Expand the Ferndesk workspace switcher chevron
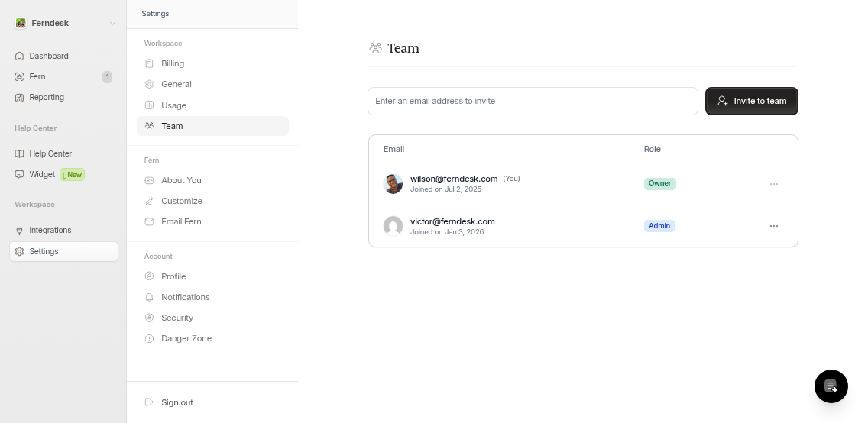 point(112,23)
